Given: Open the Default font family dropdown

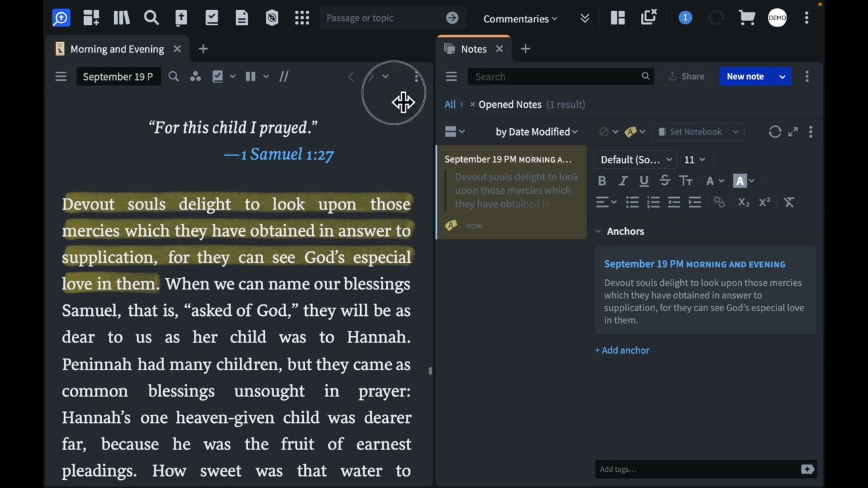Looking at the screenshot, I should 636,160.
